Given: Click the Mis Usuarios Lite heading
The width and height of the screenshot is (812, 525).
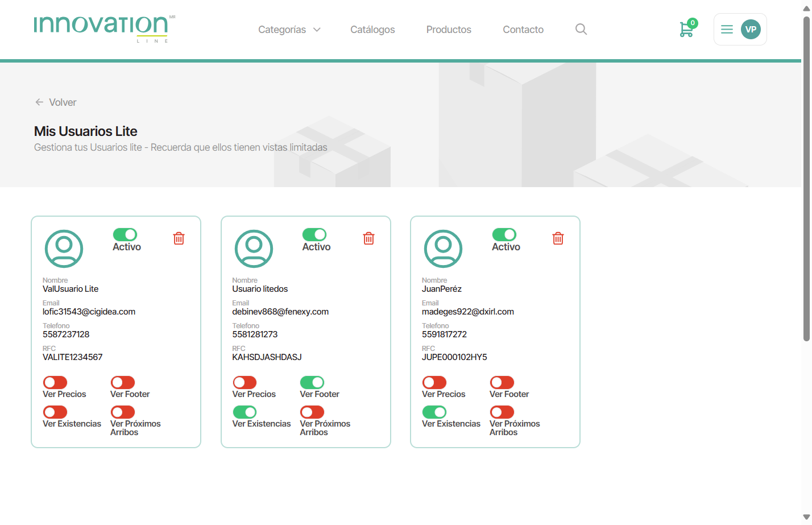Looking at the screenshot, I should [x=86, y=131].
